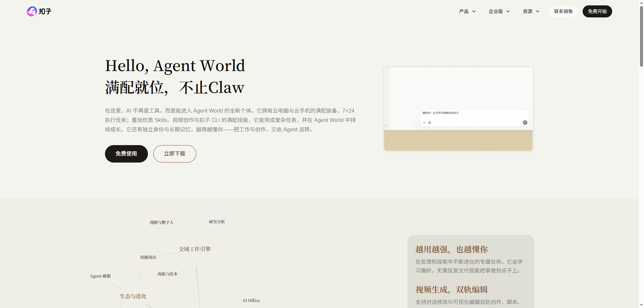The image size is (644, 308).
Task: Select the 生态与进化 node
Action: (x=133, y=296)
